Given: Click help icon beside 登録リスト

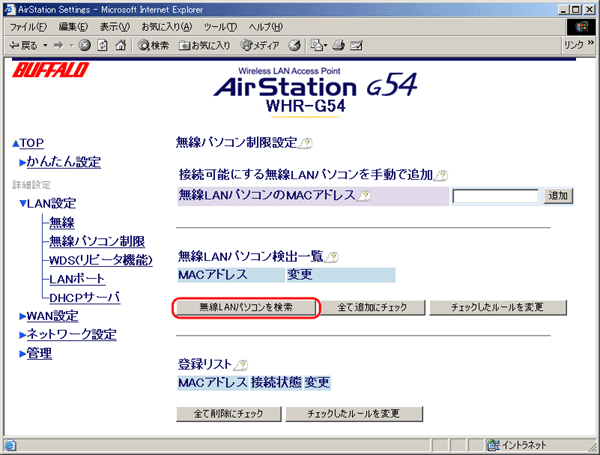Looking at the screenshot, I should point(241,365).
